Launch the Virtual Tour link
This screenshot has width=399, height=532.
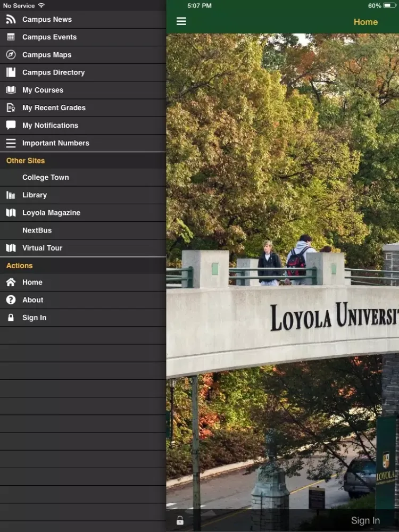83,248
